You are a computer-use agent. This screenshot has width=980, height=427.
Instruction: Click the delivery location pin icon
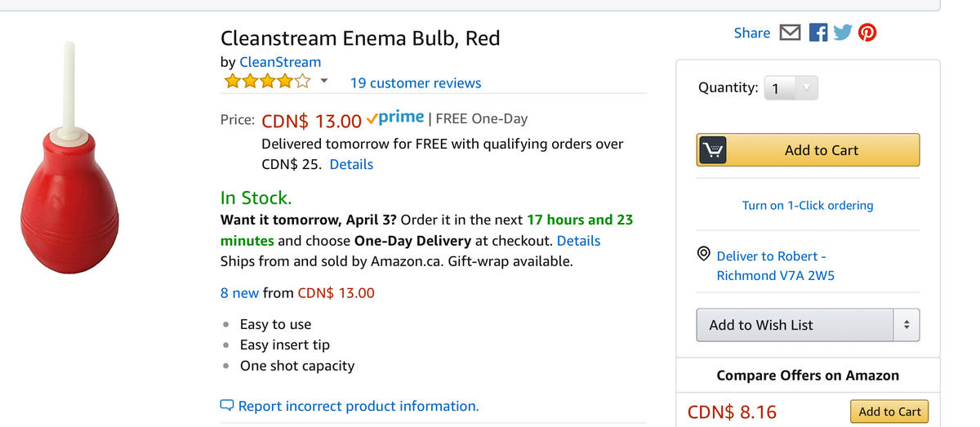point(703,255)
